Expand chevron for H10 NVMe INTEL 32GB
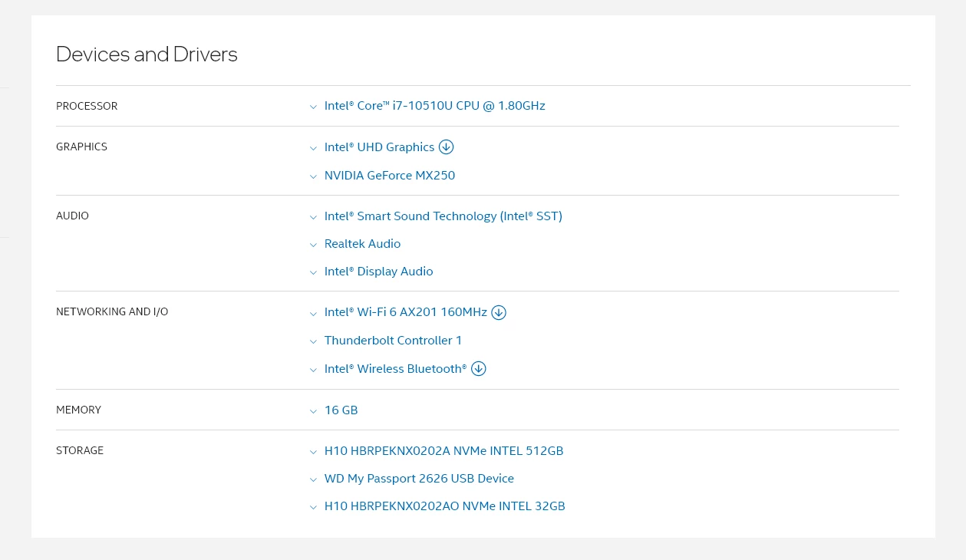The width and height of the screenshot is (966, 560). (x=313, y=507)
